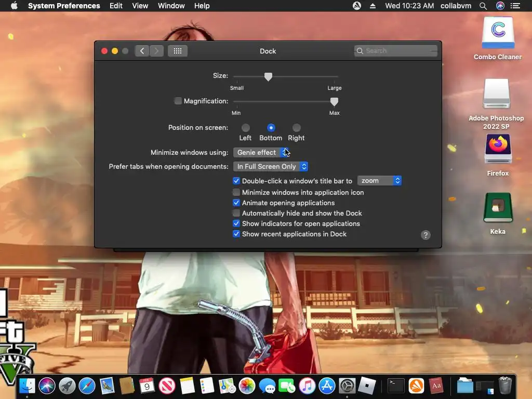Screen dimensions: 532x399
Task: Open the Apple menu
Action: click(x=14, y=6)
